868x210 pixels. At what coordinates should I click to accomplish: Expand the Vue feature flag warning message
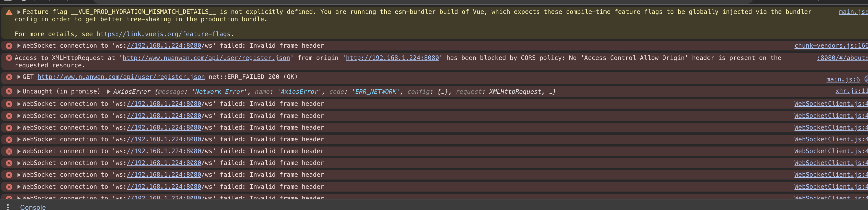(19, 12)
